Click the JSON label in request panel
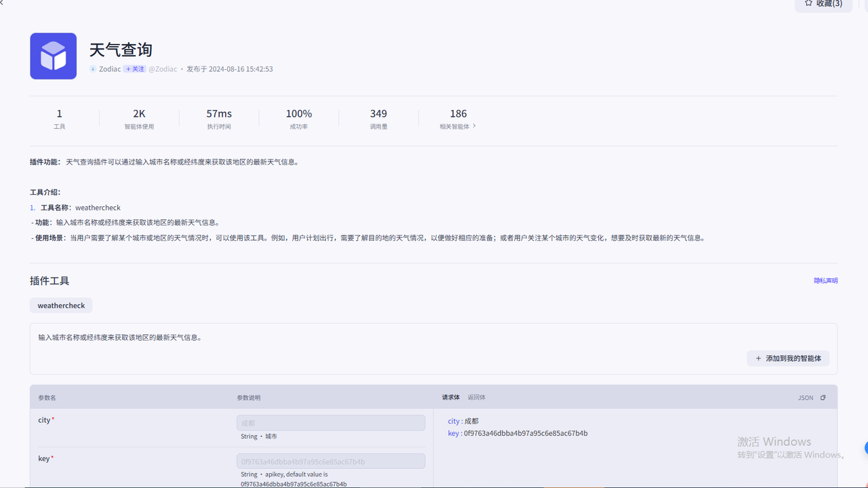This screenshot has width=868, height=488. tap(805, 398)
